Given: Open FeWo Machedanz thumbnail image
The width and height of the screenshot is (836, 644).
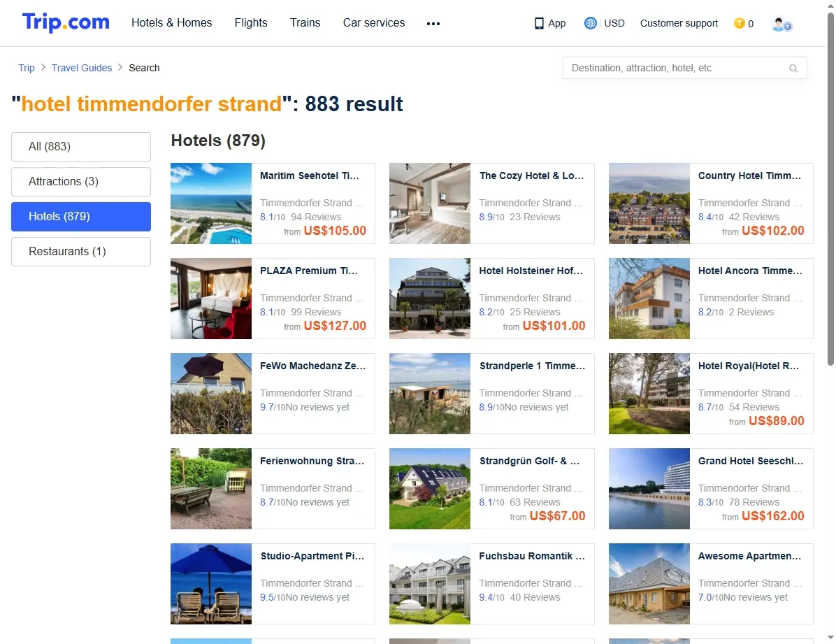Looking at the screenshot, I should [211, 394].
